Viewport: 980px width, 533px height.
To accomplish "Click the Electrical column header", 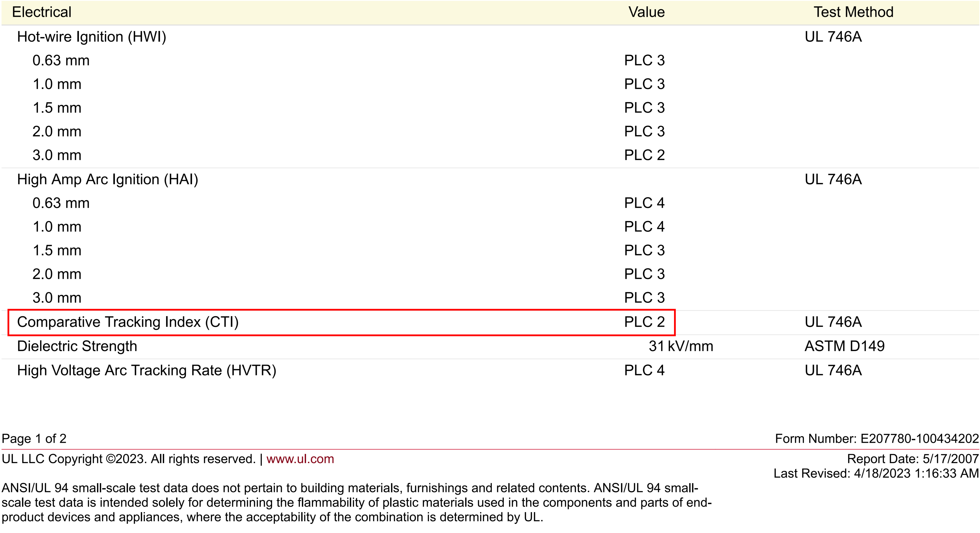I will pos(42,12).
